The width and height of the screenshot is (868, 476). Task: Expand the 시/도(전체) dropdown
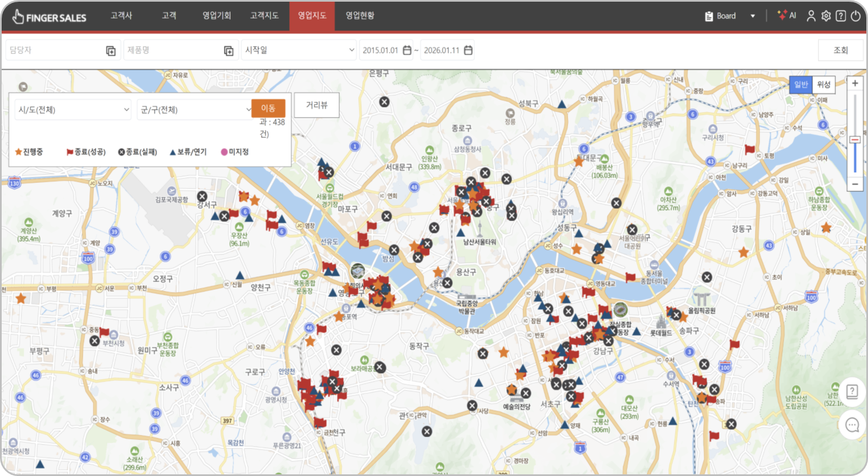point(73,110)
